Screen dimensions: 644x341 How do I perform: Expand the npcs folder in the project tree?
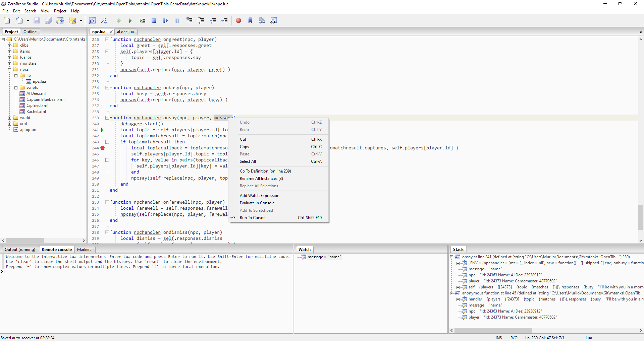[9, 69]
